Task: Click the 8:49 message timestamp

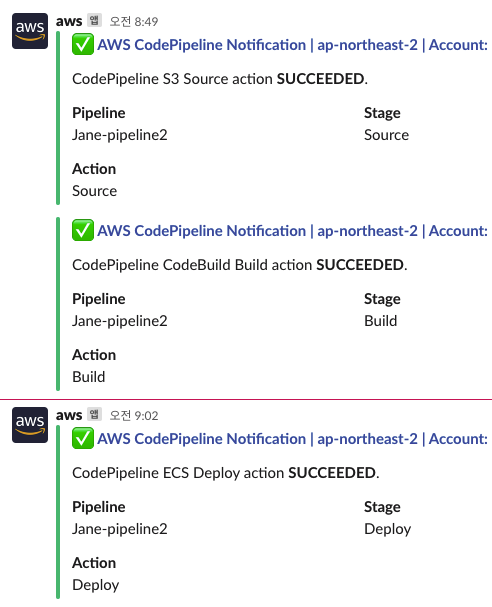Action: [x=134, y=21]
